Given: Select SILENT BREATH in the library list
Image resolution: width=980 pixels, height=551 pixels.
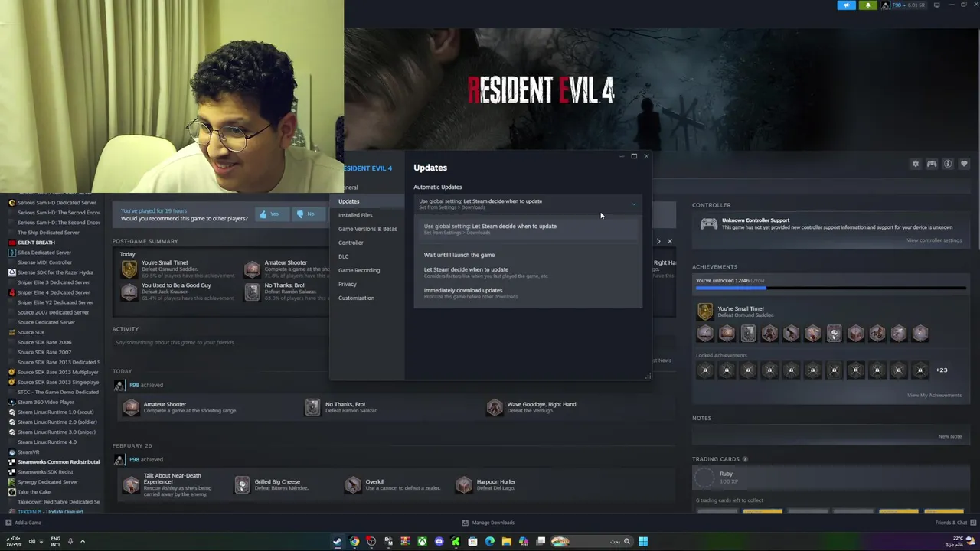Looking at the screenshot, I should pos(36,243).
